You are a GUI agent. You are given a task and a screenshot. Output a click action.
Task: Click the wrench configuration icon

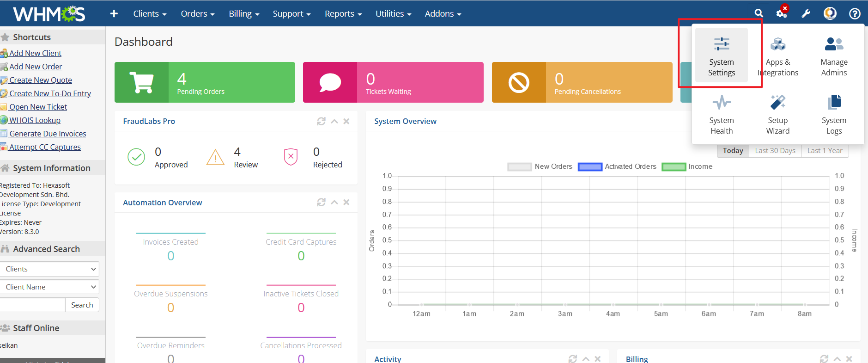pos(806,13)
